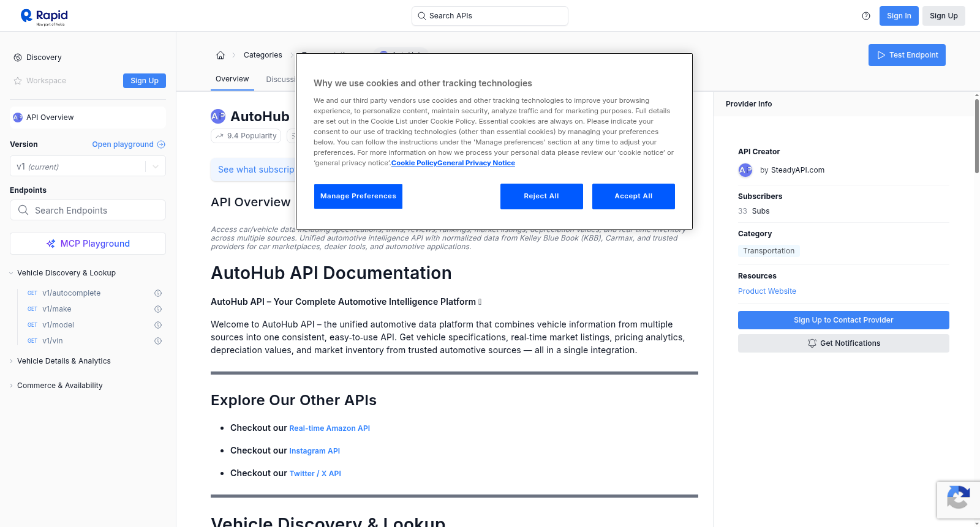
Task: Click the magnifier icon in Search Endpoints
Action: [x=23, y=210]
